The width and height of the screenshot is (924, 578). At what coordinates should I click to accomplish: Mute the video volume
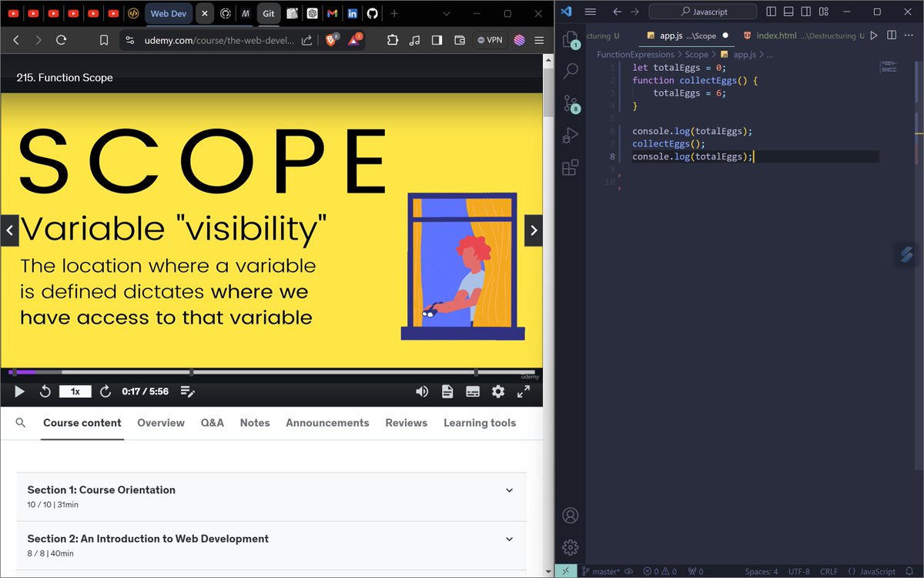click(422, 391)
